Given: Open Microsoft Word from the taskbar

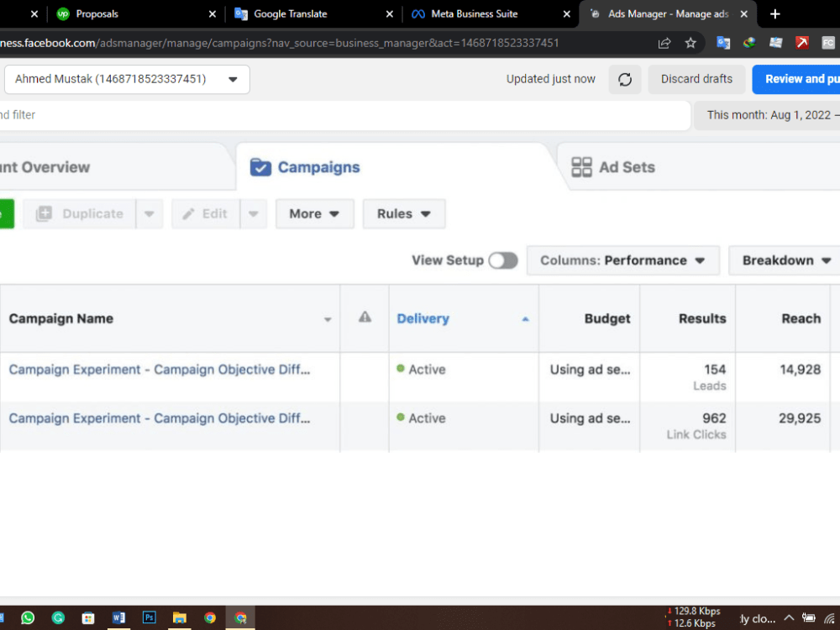Looking at the screenshot, I should coord(118,617).
